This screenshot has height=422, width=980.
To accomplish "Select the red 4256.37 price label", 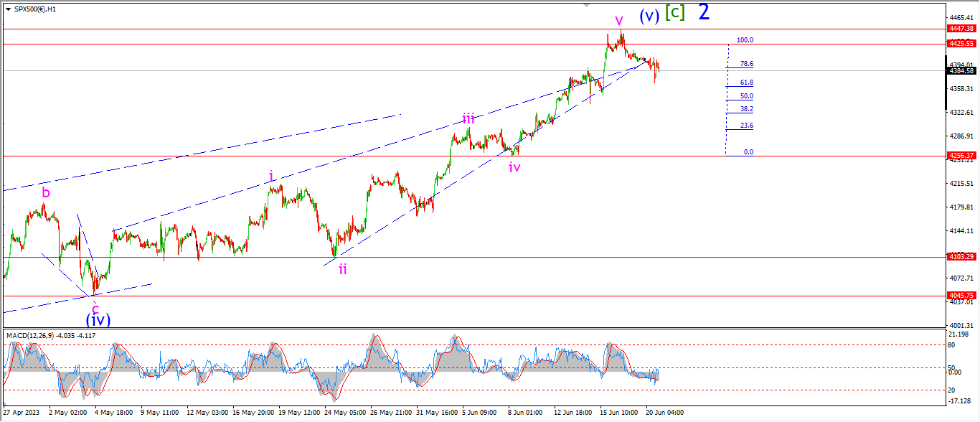I will pos(961,156).
